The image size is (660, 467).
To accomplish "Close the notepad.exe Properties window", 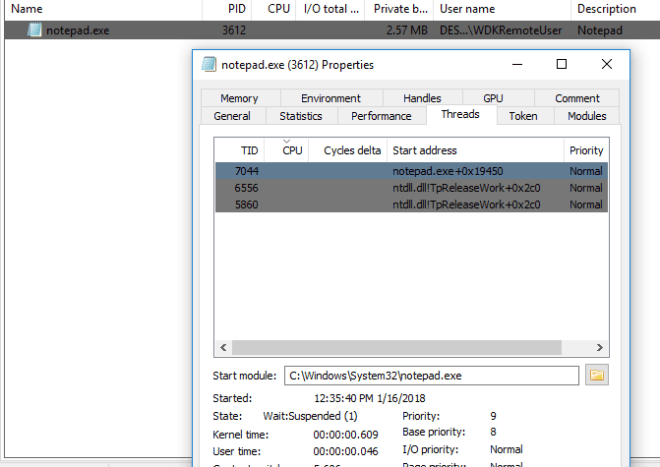I will 607,64.
